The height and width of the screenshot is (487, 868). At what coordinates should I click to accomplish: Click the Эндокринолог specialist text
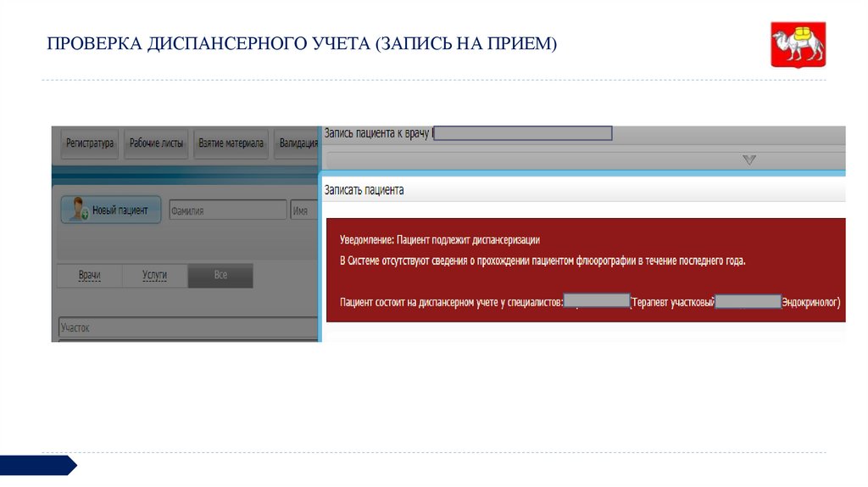811,303
